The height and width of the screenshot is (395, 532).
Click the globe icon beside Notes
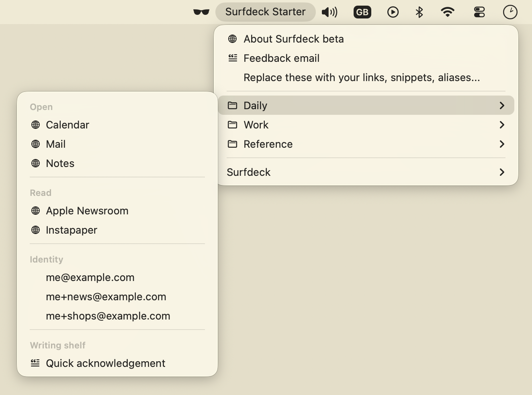coord(36,163)
